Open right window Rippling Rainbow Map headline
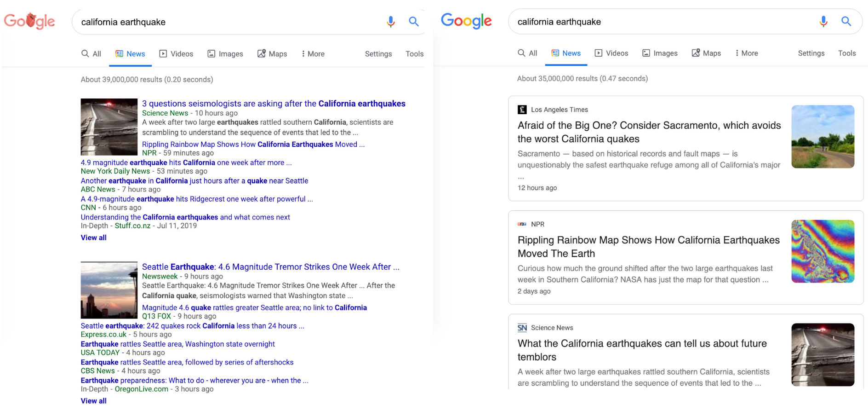 [x=649, y=247]
